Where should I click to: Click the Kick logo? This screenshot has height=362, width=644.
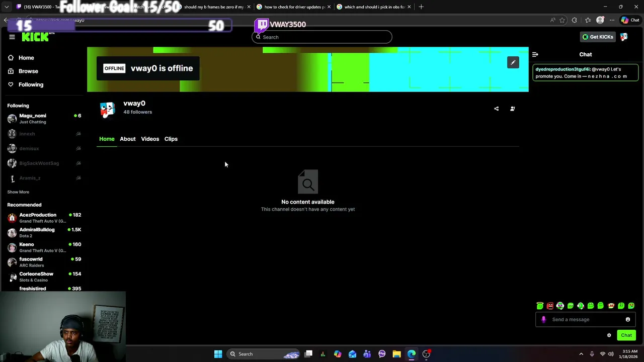(38, 37)
